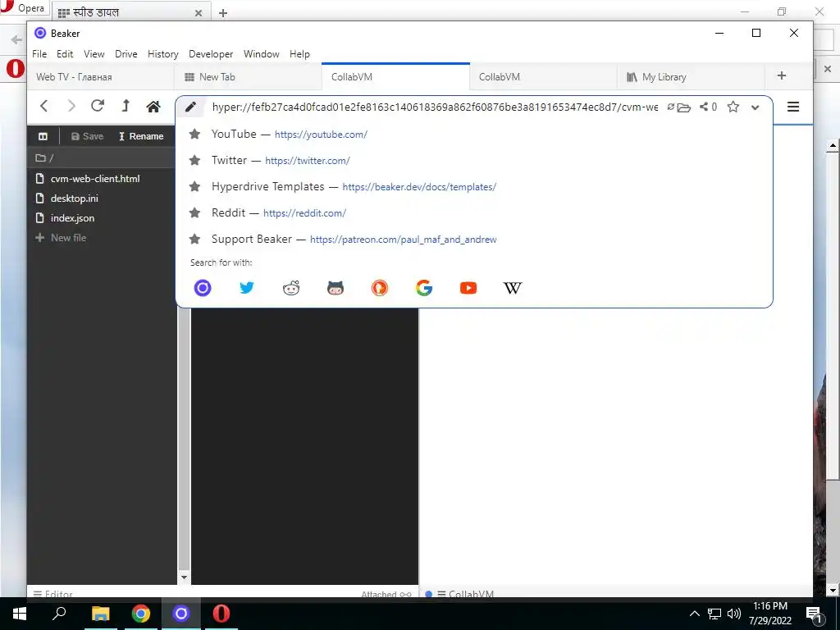Click the Save button in editor

[87, 137]
